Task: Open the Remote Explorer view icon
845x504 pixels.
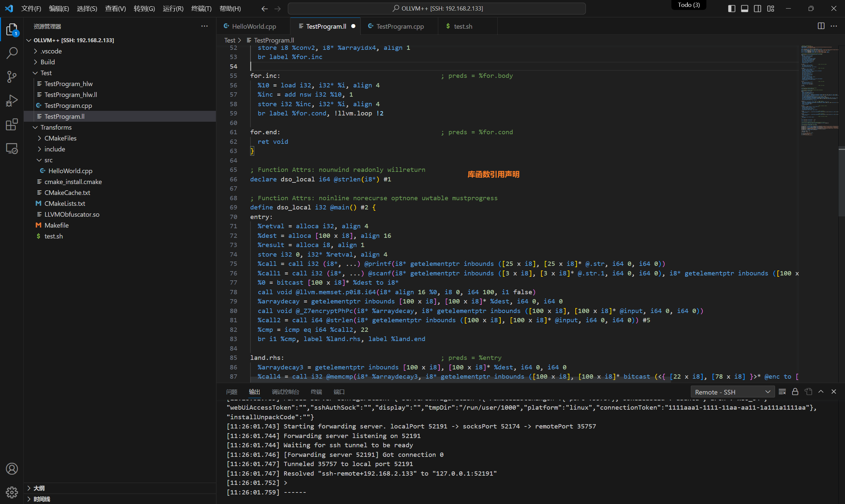Action: tap(12, 148)
